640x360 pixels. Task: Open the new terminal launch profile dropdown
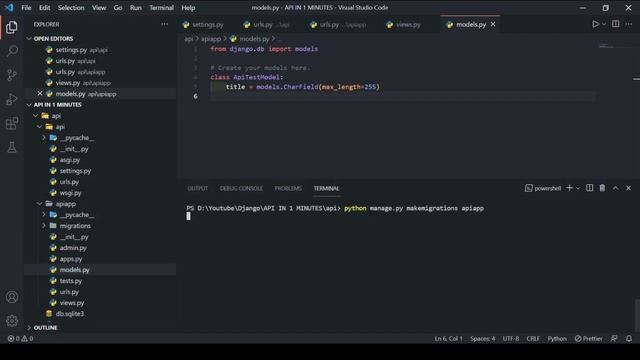tap(578, 188)
